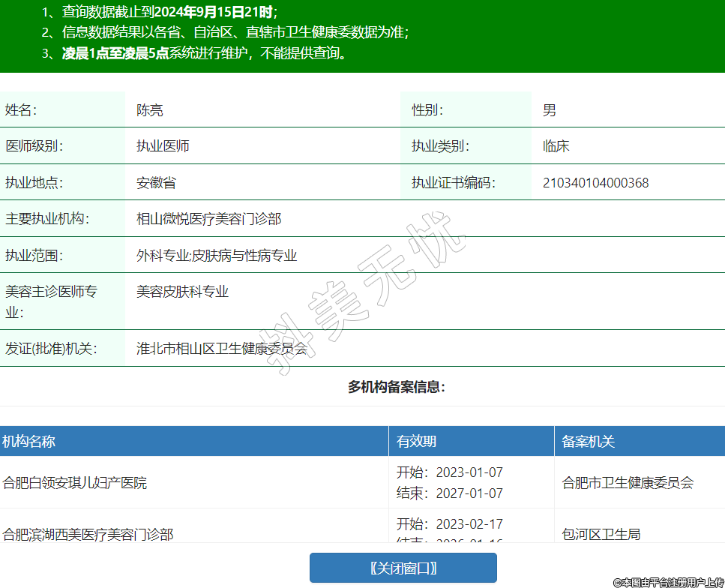Click the start date 2023-01-07
Screen dimensions: 725x588
pyautogui.click(x=469, y=472)
